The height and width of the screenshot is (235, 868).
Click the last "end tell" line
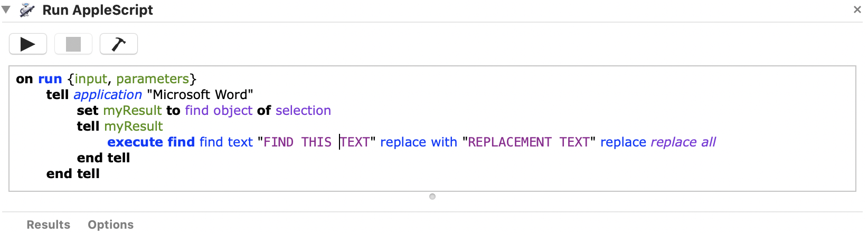tap(73, 174)
